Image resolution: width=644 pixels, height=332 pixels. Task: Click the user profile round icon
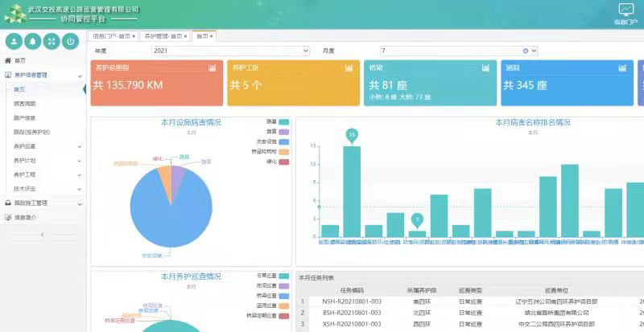pos(14,41)
